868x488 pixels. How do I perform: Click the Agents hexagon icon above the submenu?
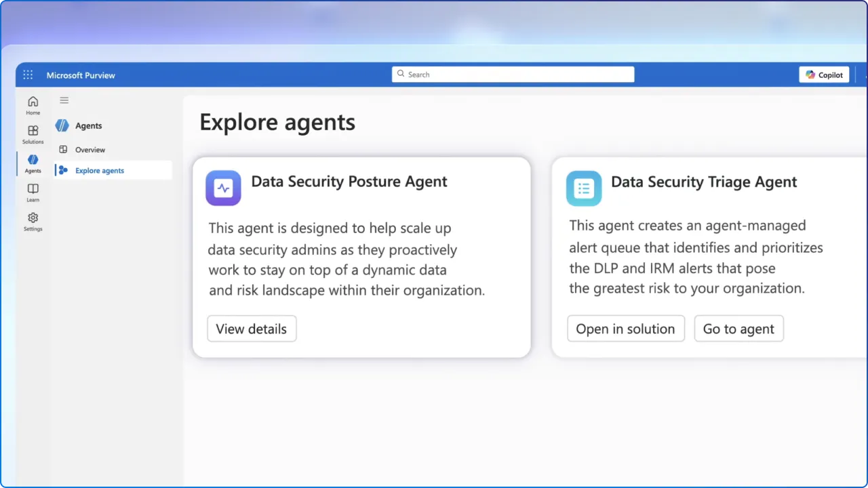pos(62,125)
